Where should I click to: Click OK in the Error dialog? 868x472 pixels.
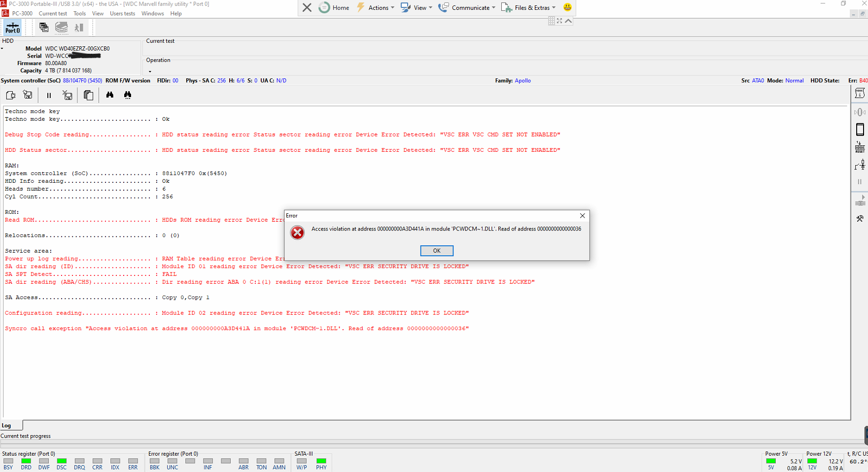pos(437,251)
